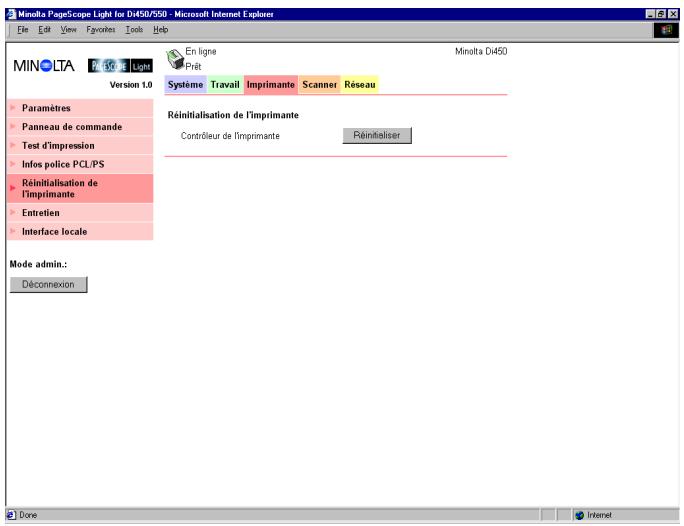This screenshot has height=526, width=684.
Task: Open the Edit menu
Action: click(x=44, y=30)
